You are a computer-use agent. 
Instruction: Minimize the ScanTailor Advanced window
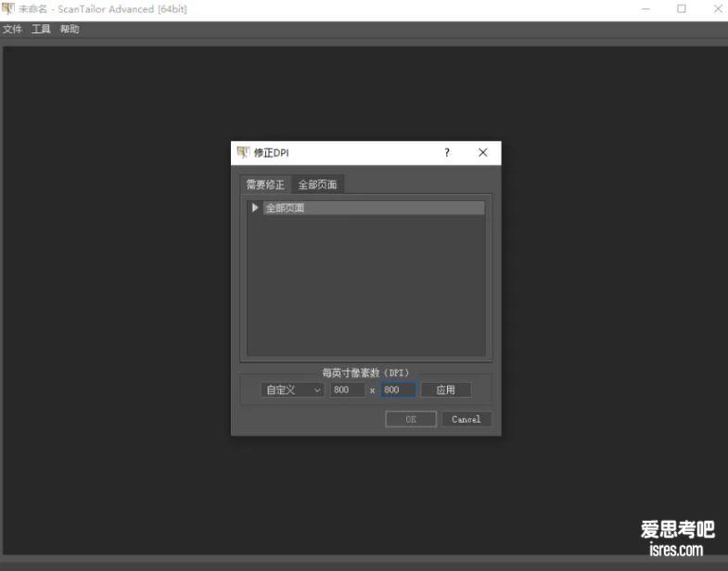coord(645,9)
